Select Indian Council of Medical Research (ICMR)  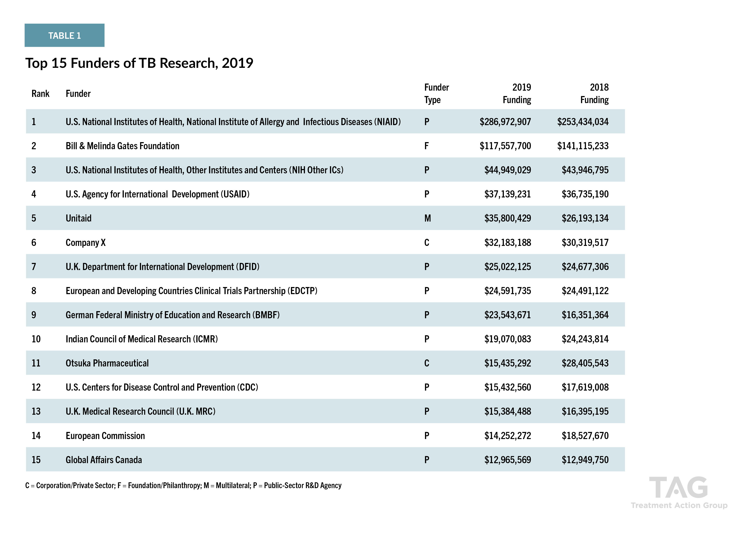[142, 339]
